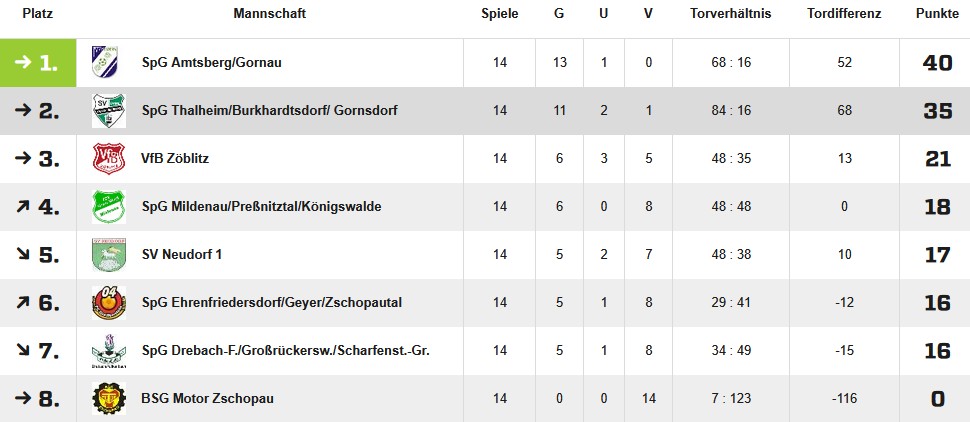Click the SpG Amtsberg/Gornau club crest

click(x=105, y=62)
